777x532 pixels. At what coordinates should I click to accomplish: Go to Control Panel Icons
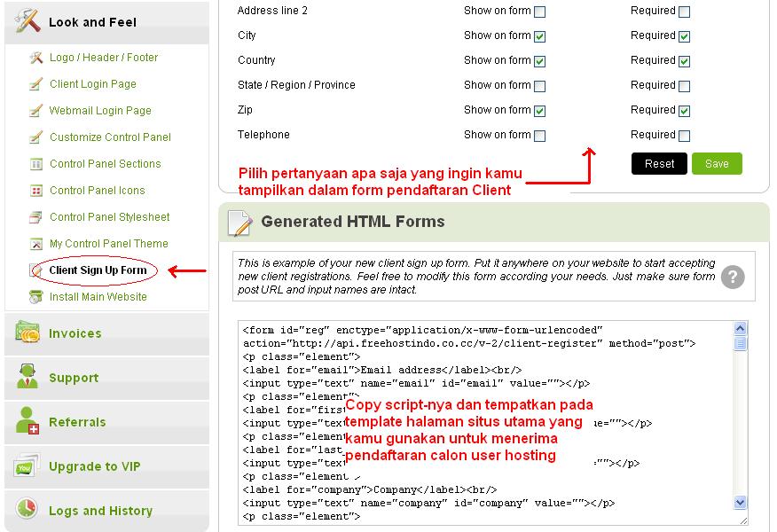click(98, 191)
